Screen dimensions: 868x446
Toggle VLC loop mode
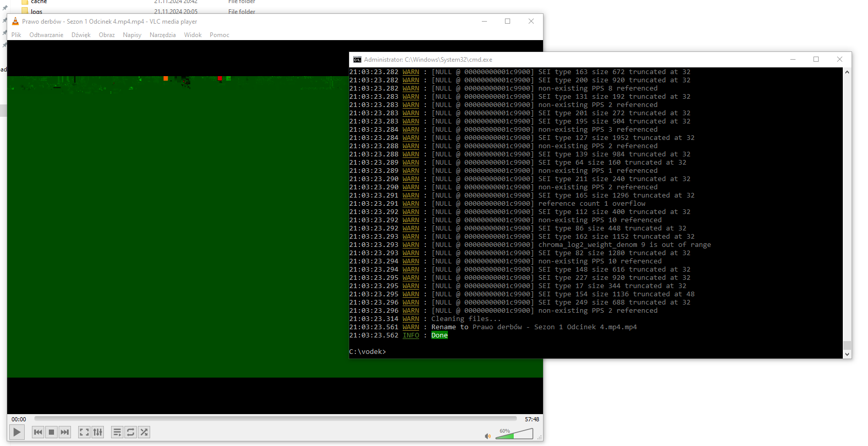(131, 432)
